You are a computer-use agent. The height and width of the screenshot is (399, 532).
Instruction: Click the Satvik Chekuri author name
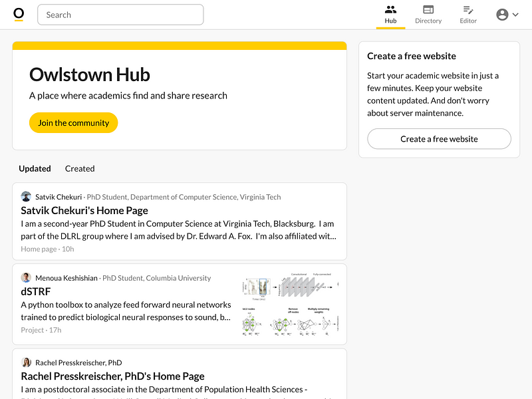[59, 197]
